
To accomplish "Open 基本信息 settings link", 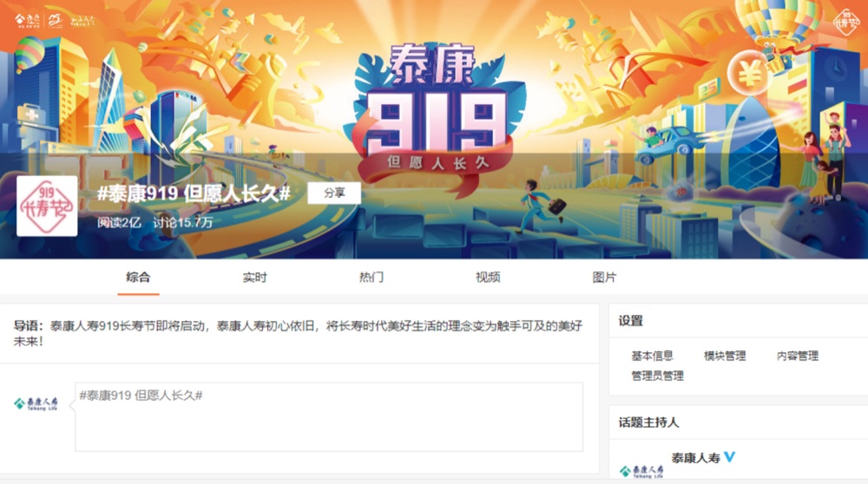I will point(652,356).
